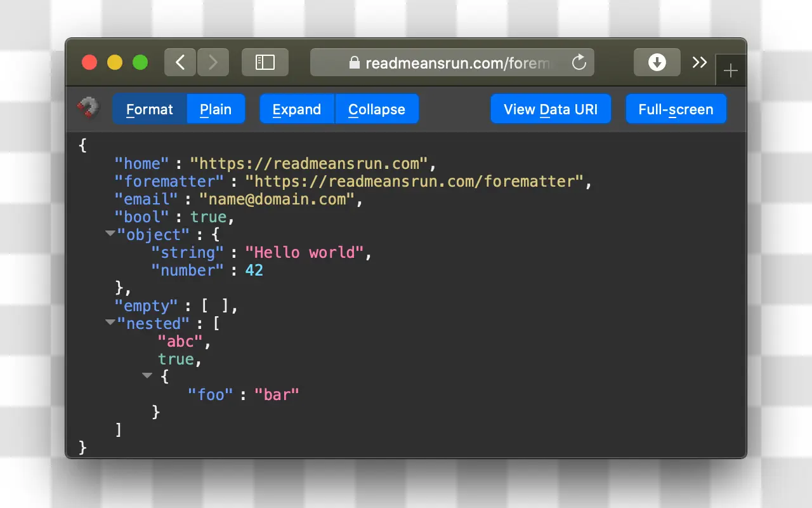Select the "home" key

(141, 164)
